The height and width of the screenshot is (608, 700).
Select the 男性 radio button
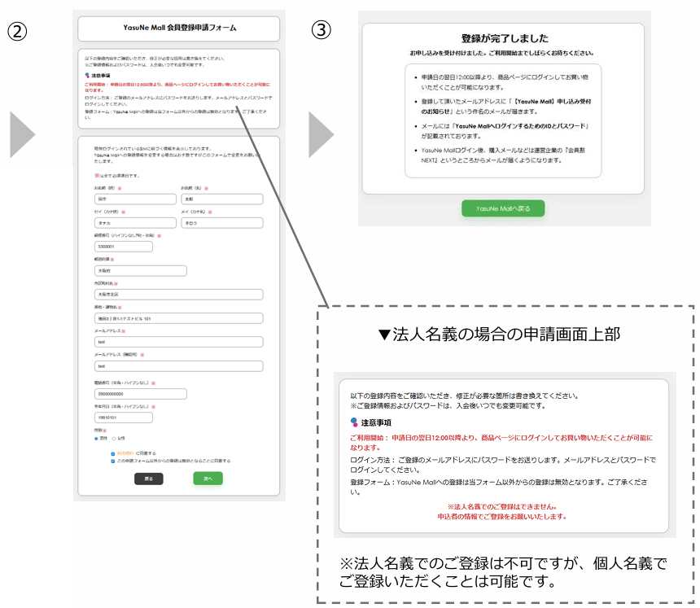[96, 438]
